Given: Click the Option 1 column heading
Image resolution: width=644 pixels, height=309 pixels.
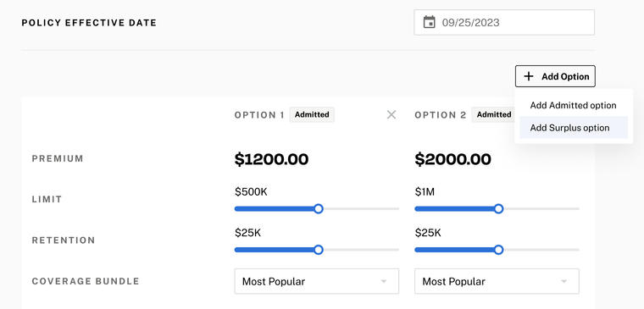Looking at the screenshot, I should pos(259,115).
